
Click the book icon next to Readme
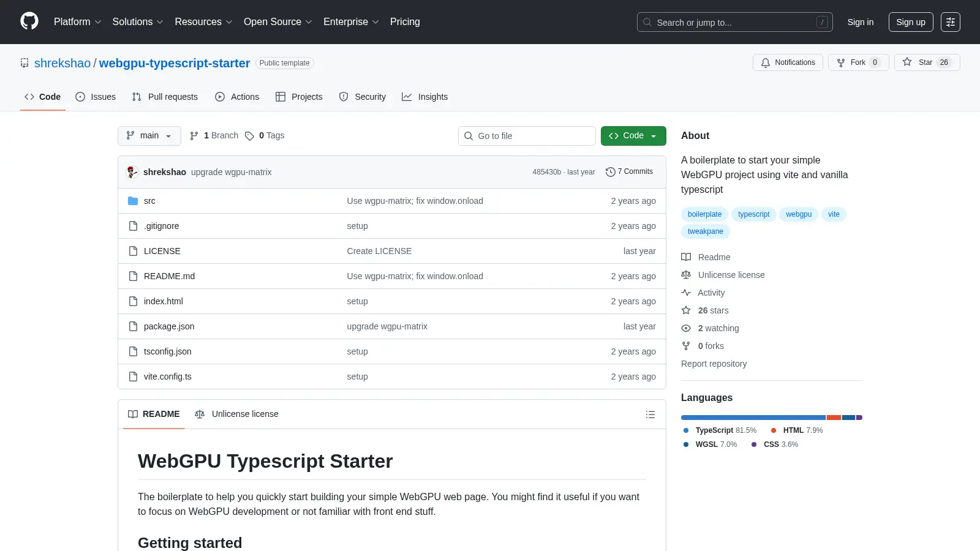coord(686,257)
